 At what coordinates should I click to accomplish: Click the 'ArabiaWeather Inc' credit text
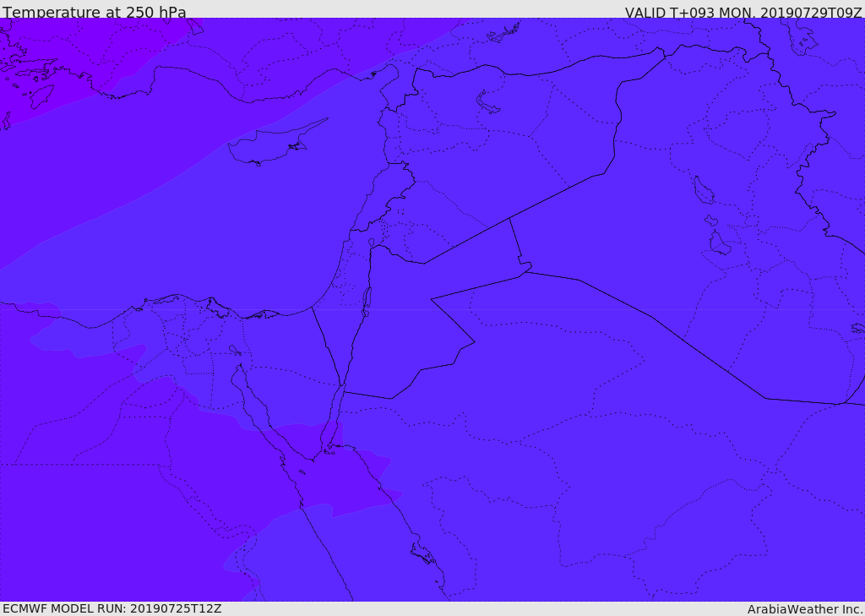(x=805, y=609)
